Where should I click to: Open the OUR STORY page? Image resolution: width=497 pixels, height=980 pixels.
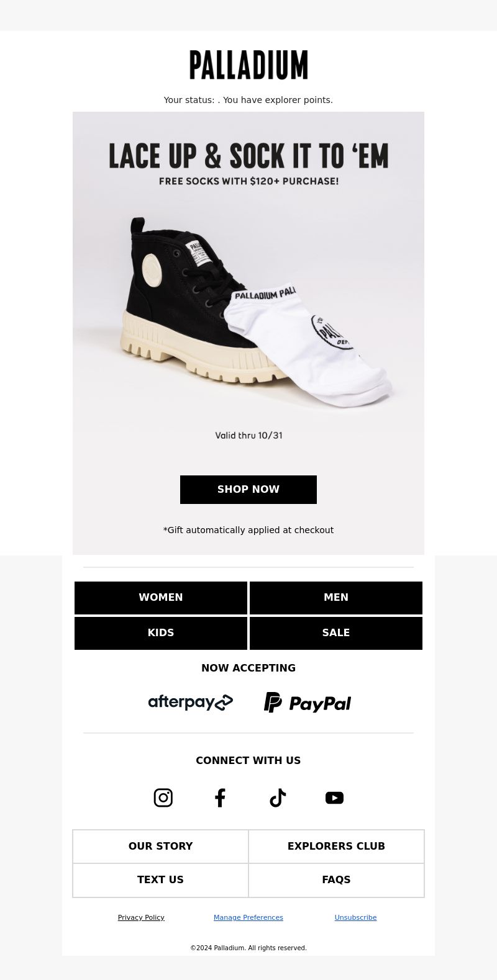coord(161,847)
